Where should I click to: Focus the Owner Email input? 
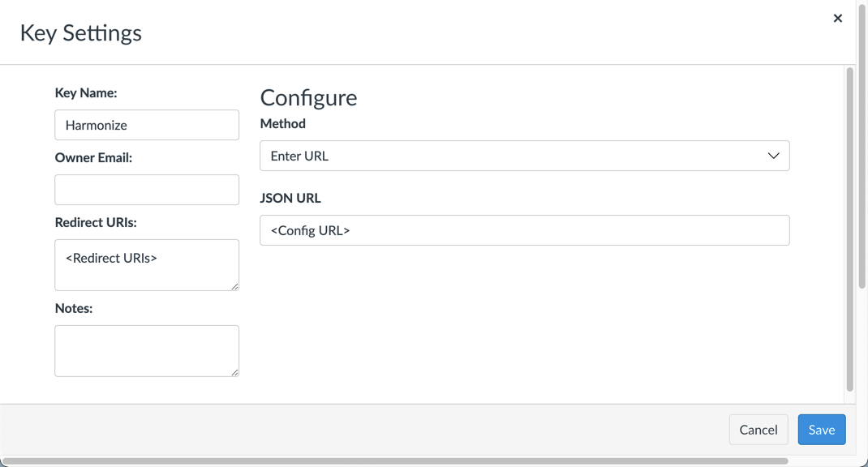[146, 189]
